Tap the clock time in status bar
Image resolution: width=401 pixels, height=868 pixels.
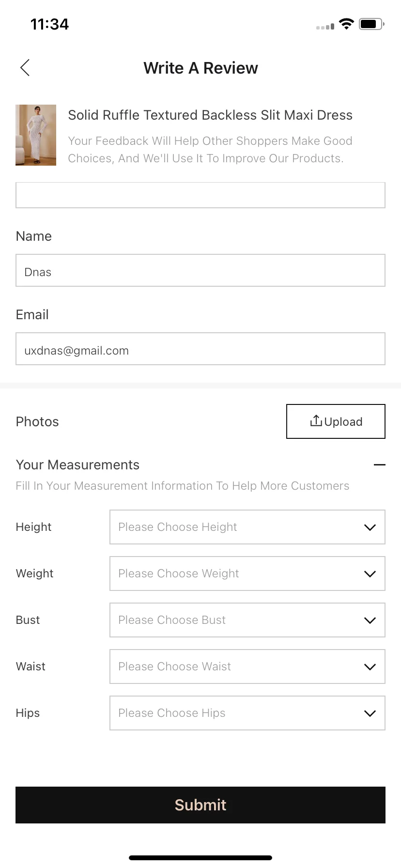tap(49, 24)
